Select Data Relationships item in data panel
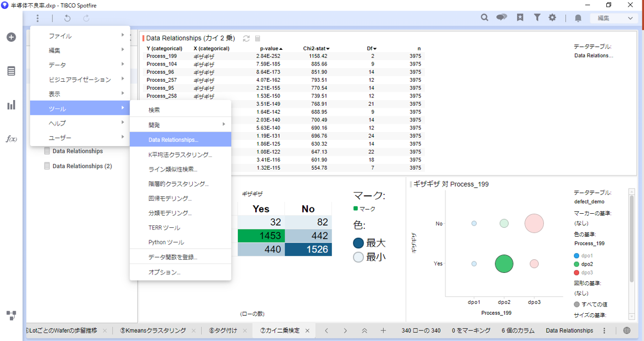The image size is (644, 341). [x=78, y=151]
